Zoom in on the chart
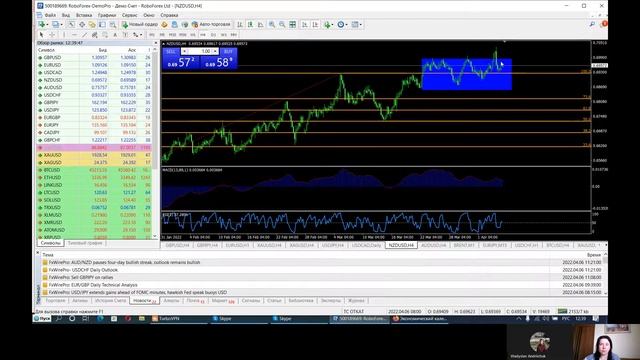 (x=271, y=24)
